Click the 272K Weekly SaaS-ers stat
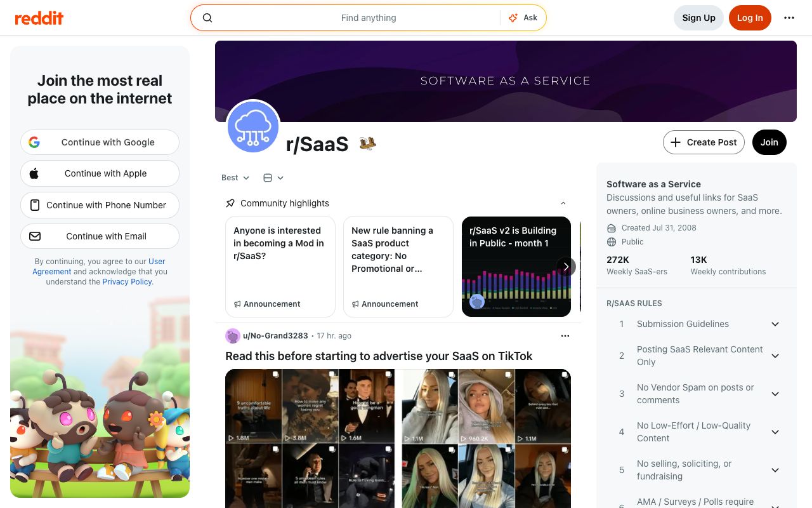The image size is (812, 508). tap(637, 265)
